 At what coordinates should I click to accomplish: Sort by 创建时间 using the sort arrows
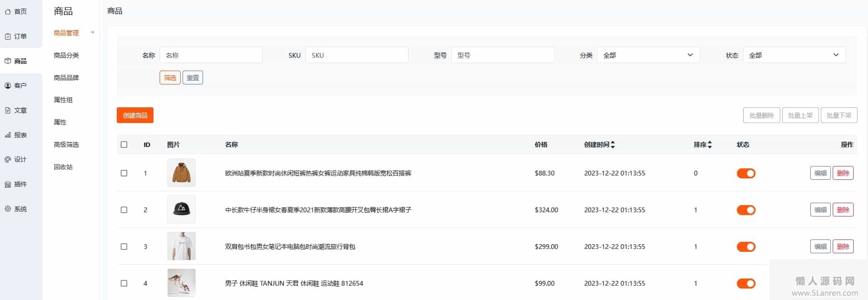click(x=613, y=145)
